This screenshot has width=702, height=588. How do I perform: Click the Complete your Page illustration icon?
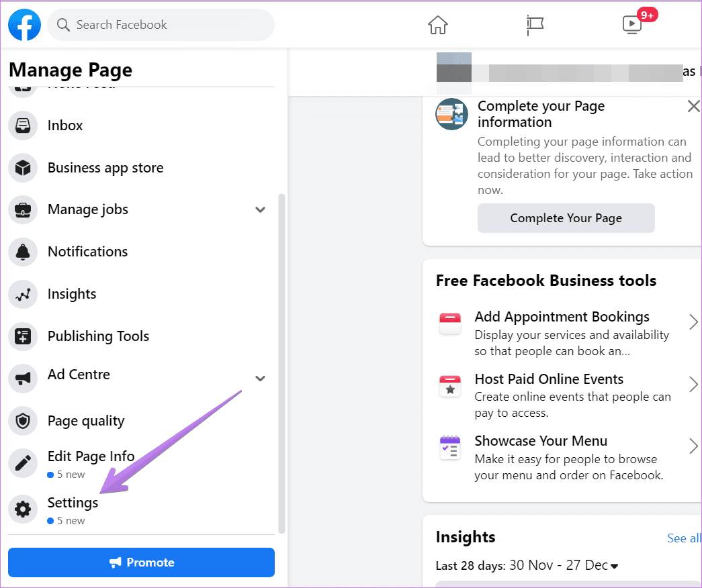451,114
